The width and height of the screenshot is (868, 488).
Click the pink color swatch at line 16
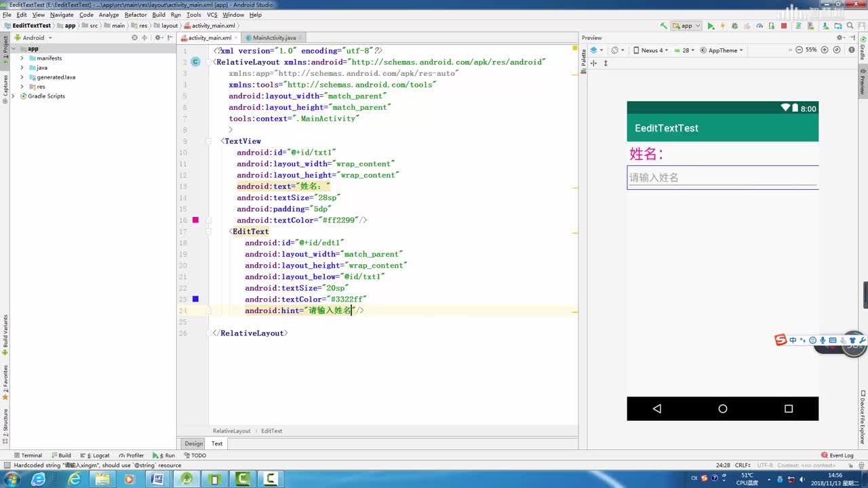(x=195, y=220)
